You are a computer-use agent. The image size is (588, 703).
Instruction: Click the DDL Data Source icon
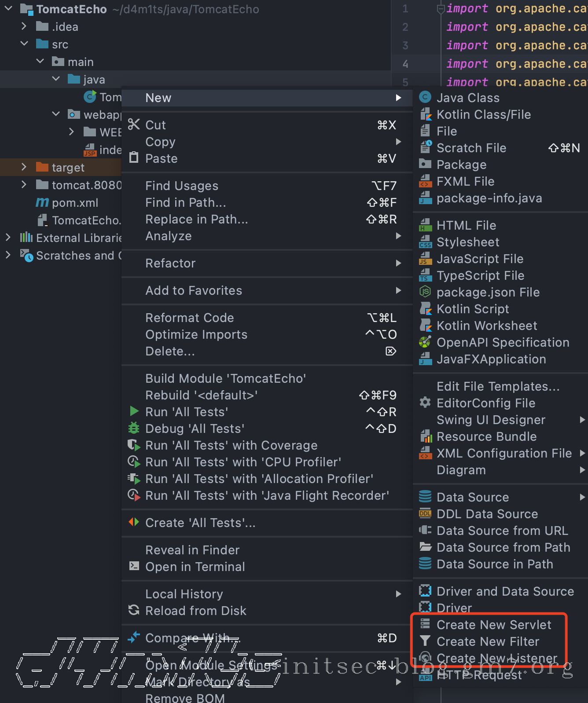pyautogui.click(x=425, y=514)
